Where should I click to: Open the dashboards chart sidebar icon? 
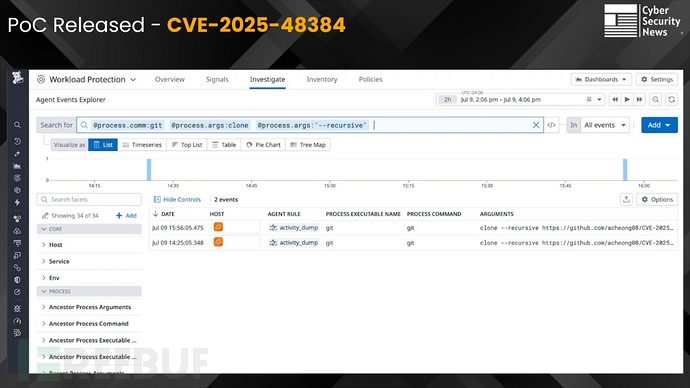[17, 166]
